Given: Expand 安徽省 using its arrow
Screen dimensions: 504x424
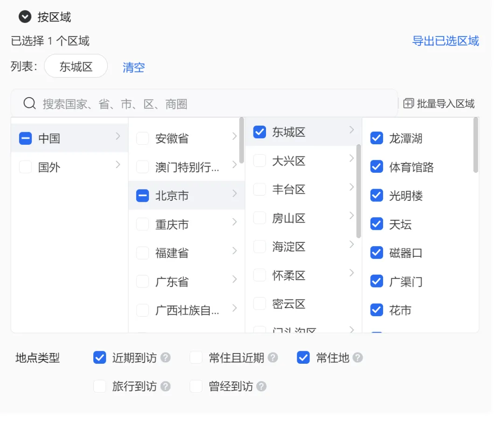Looking at the screenshot, I should click(235, 135).
